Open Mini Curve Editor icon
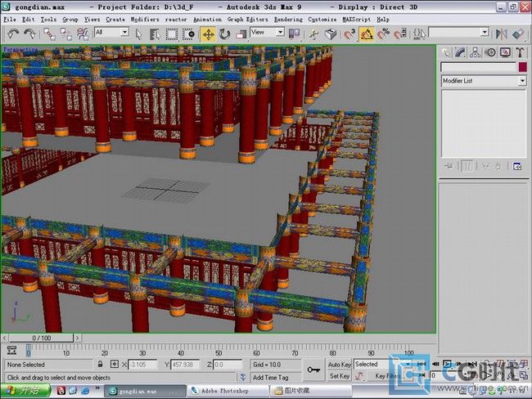Screen dimensions: 532x399 point(12,350)
